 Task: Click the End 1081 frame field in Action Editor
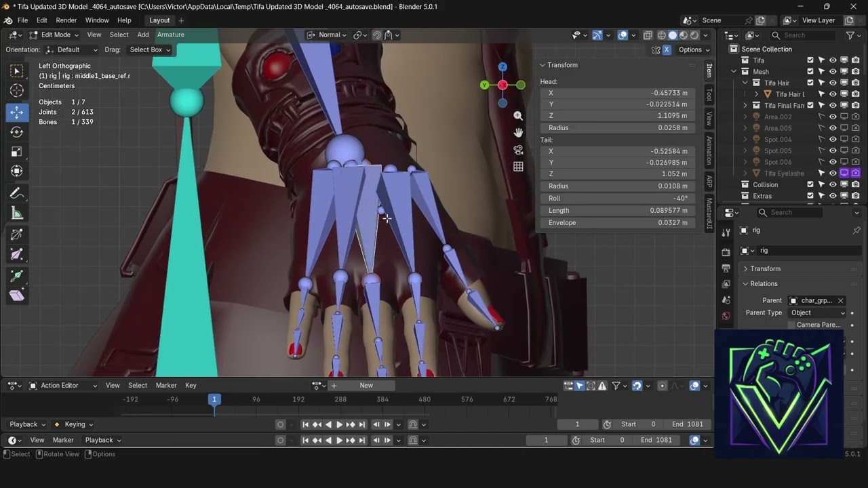point(688,424)
